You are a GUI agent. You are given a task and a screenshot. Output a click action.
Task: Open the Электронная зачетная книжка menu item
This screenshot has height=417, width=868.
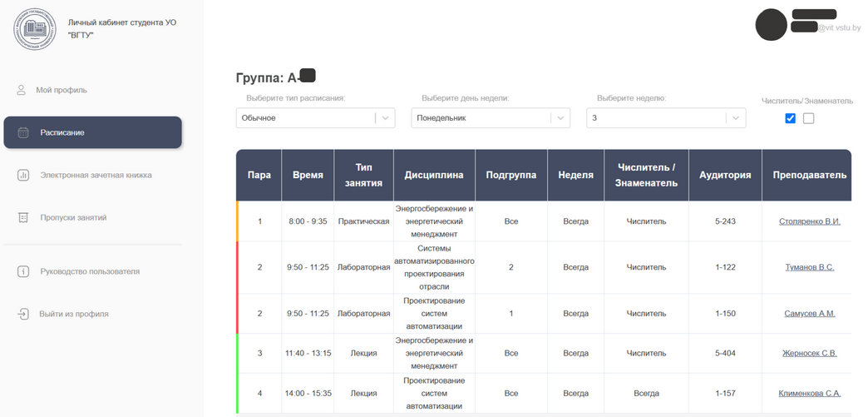click(96, 175)
